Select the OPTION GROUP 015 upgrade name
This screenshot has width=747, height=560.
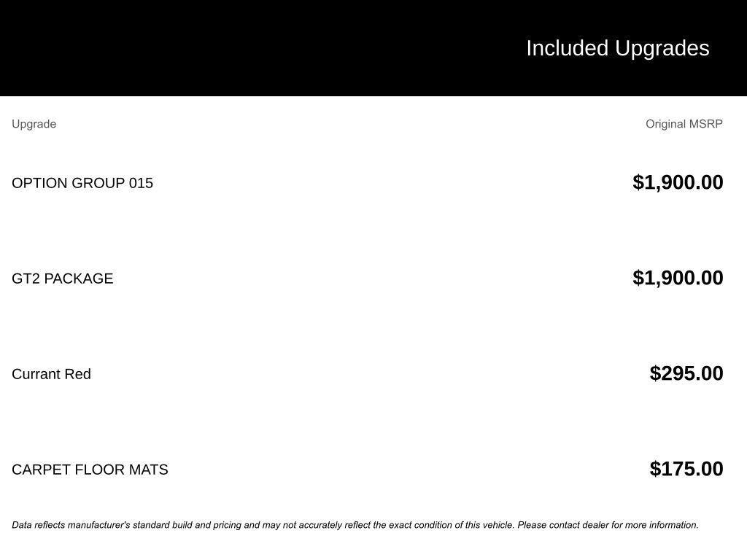82,183
